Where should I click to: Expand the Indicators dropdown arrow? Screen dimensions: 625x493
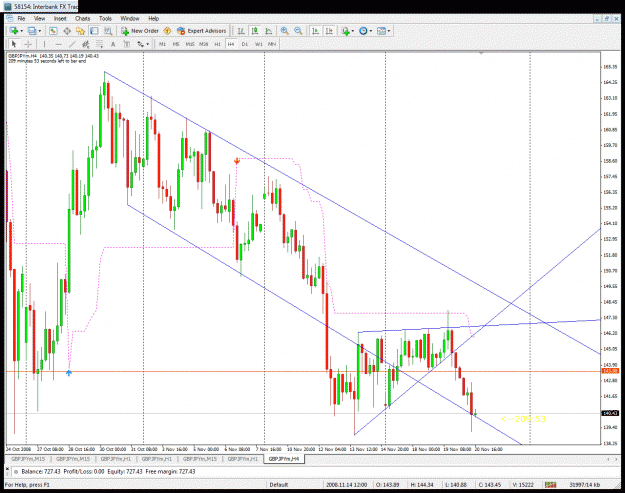(x=353, y=31)
